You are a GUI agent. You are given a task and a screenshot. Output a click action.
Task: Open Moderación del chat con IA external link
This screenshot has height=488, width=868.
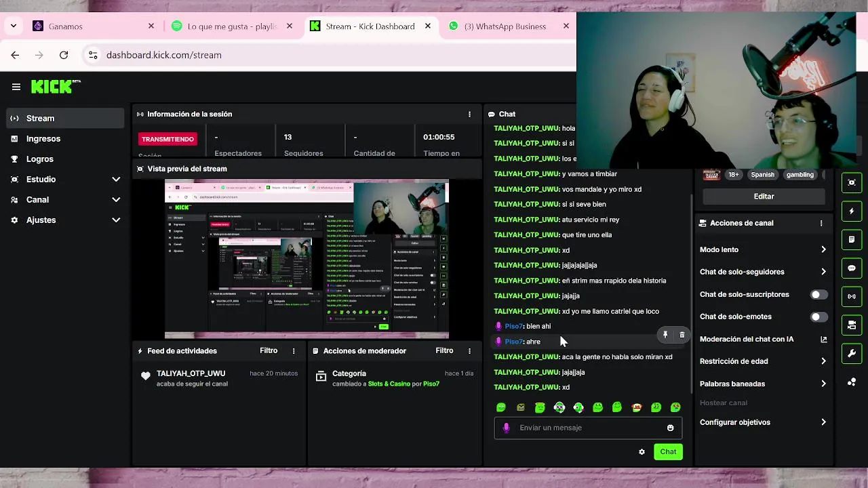tap(824, 340)
